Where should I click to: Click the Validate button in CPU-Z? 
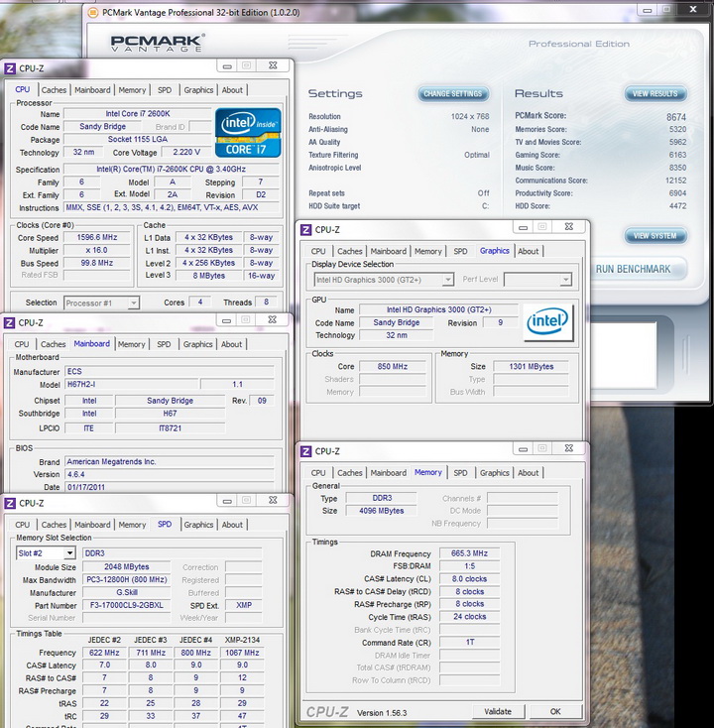click(498, 711)
